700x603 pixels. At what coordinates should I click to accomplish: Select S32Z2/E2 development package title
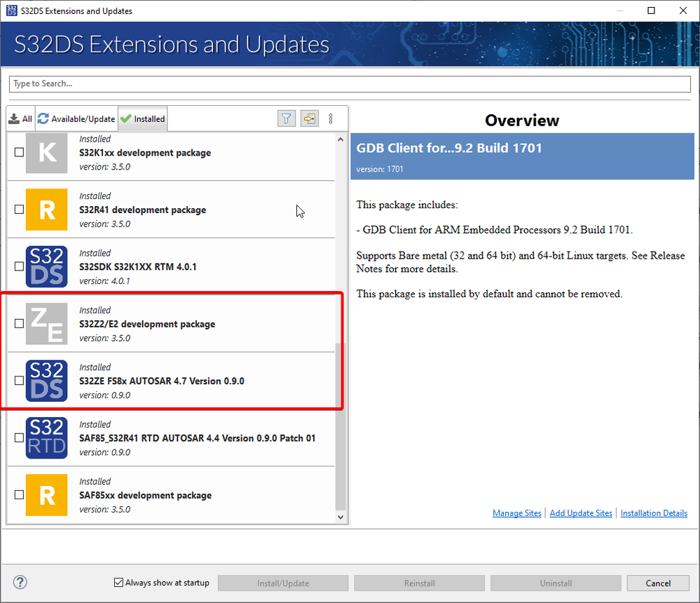147,324
